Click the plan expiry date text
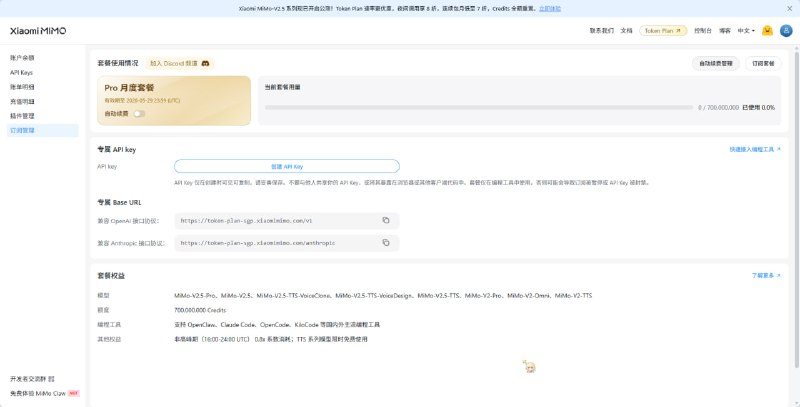This screenshot has height=407, width=800. click(142, 101)
